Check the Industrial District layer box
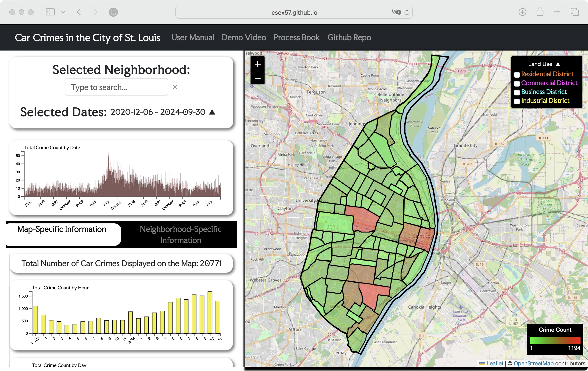Screen dimensions: 588x371 tap(517, 102)
